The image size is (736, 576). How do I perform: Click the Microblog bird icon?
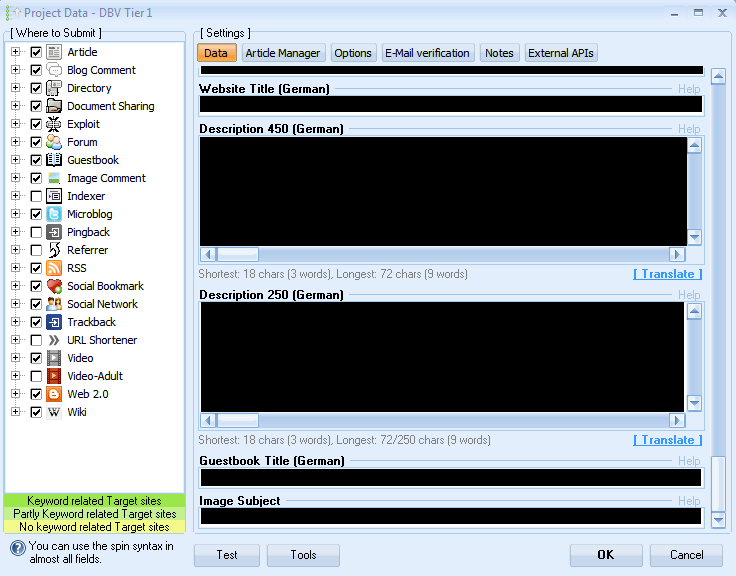54,214
